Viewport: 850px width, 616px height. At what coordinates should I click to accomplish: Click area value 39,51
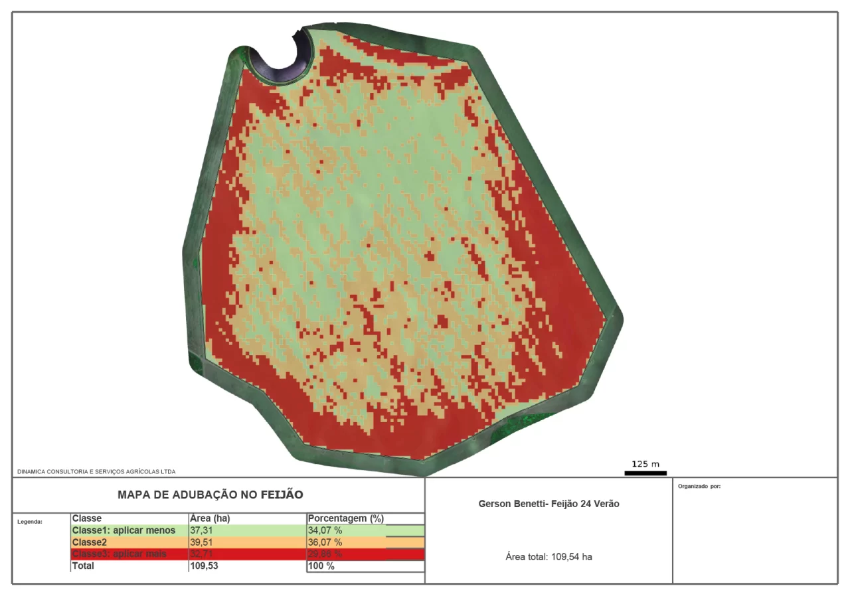201,542
